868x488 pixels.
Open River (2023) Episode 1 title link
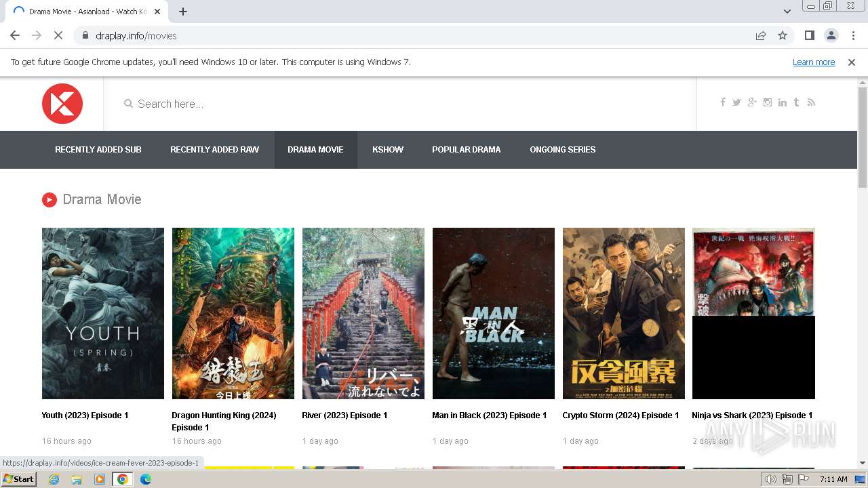click(x=344, y=415)
